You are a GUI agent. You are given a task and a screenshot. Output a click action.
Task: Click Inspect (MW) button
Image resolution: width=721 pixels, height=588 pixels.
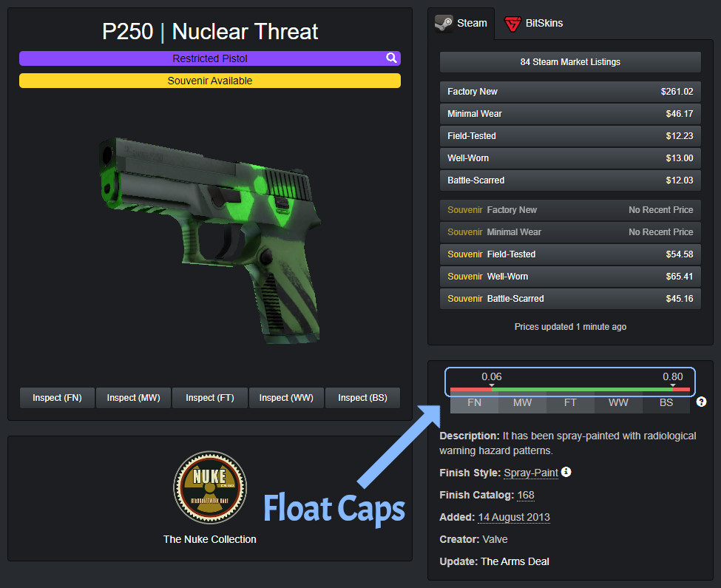(133, 398)
